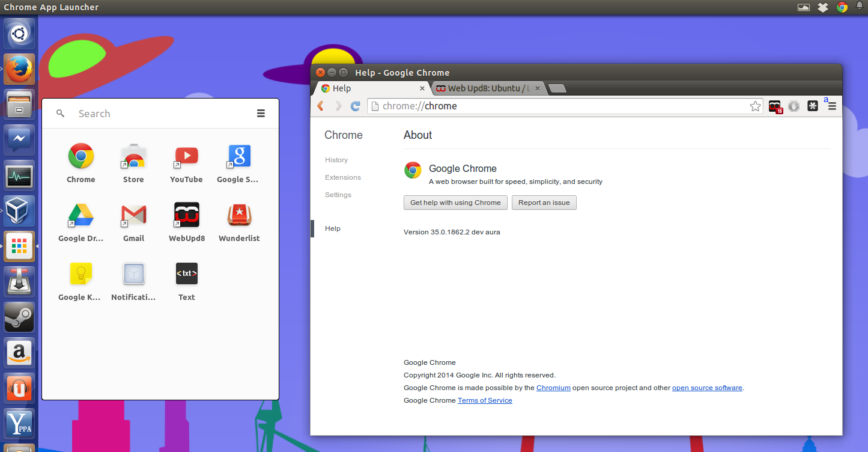Bookmark this page with the star icon
Viewport: 868px width, 452px height.
click(755, 106)
